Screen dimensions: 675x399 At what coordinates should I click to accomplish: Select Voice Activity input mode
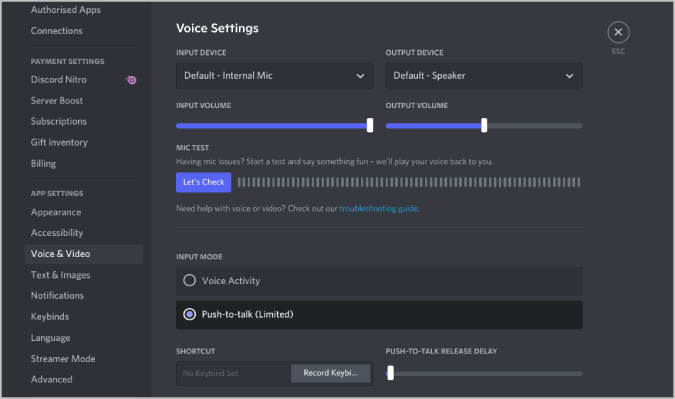pyautogui.click(x=379, y=281)
